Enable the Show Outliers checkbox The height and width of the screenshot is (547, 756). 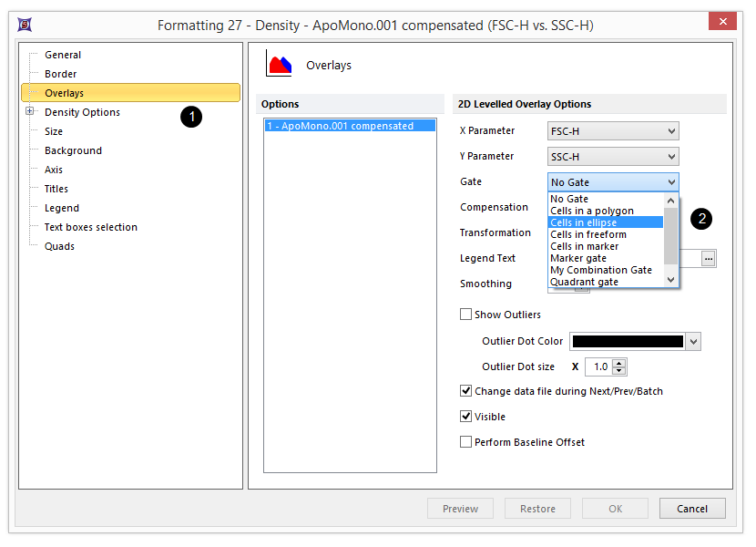[466, 315]
